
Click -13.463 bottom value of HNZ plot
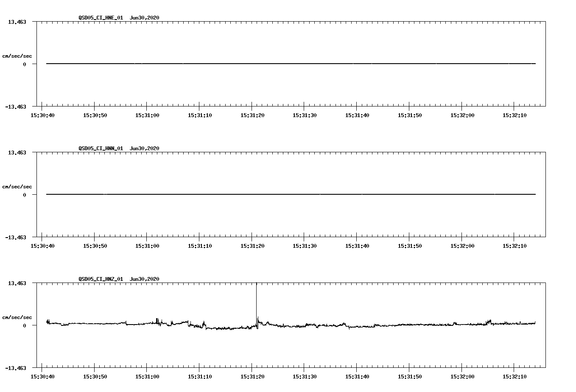coord(16,368)
